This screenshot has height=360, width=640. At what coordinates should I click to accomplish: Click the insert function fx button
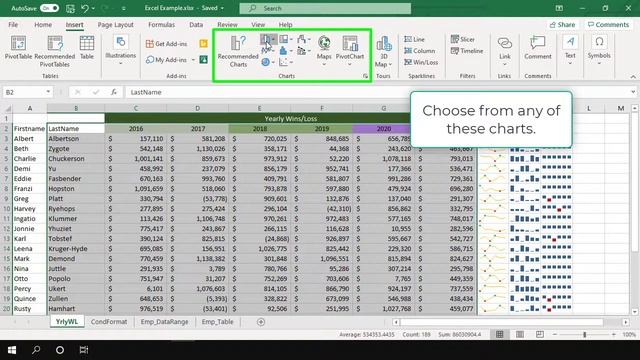[113, 92]
